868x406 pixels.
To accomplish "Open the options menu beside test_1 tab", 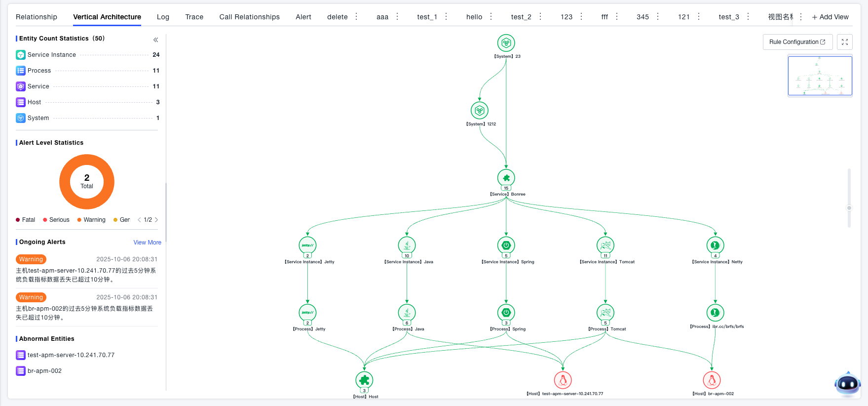I will pyautogui.click(x=446, y=17).
